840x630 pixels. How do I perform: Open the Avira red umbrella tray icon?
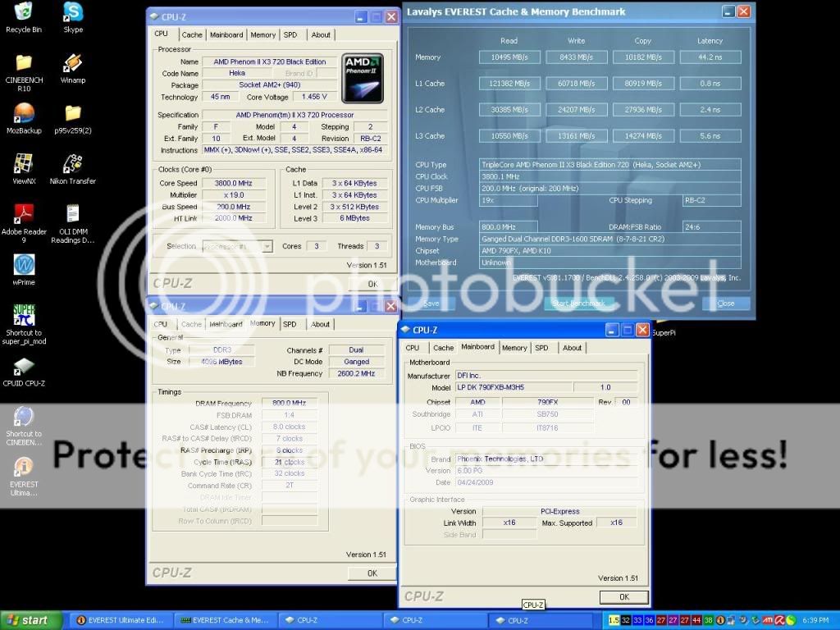[x=779, y=620]
